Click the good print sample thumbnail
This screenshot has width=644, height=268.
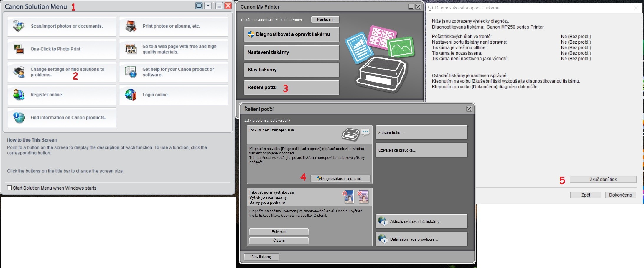[348, 197]
